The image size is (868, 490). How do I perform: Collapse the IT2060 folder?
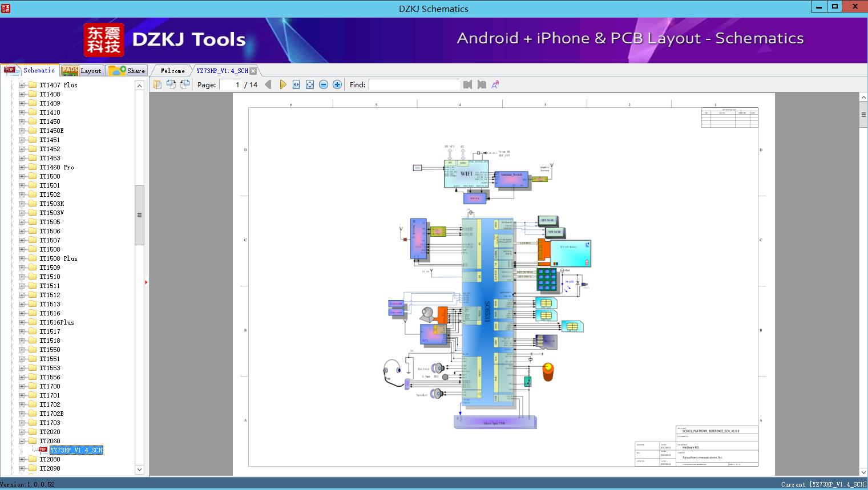[x=22, y=441]
